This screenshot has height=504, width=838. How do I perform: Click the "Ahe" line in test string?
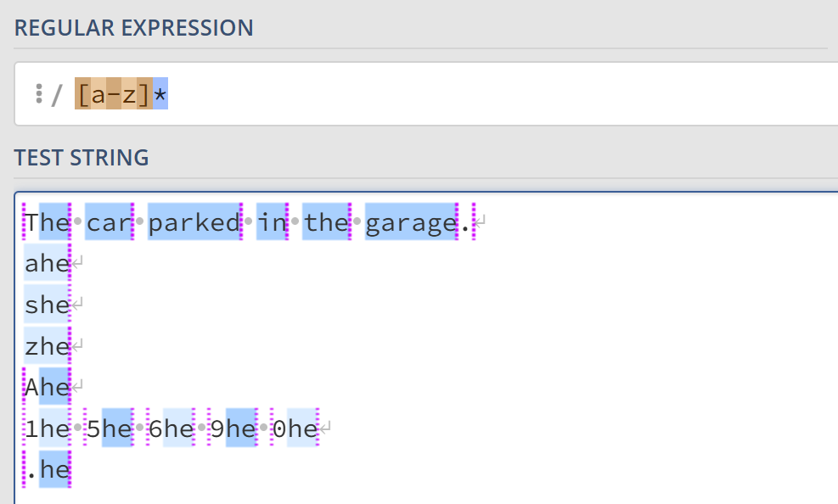47,387
